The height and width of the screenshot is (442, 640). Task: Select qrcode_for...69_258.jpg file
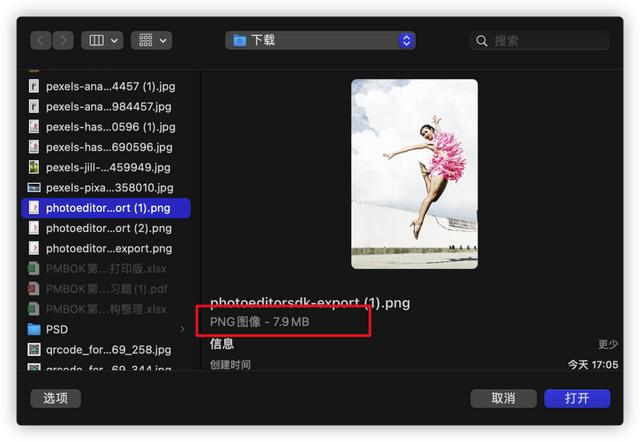click(106, 350)
